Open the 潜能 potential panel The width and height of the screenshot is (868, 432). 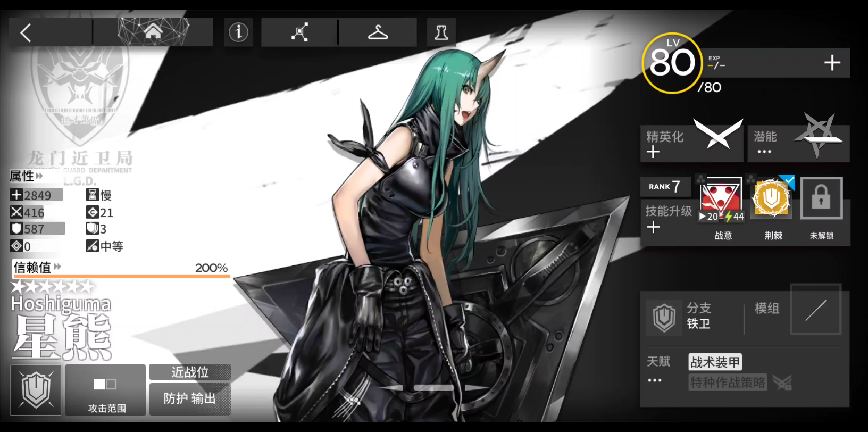[x=798, y=144]
